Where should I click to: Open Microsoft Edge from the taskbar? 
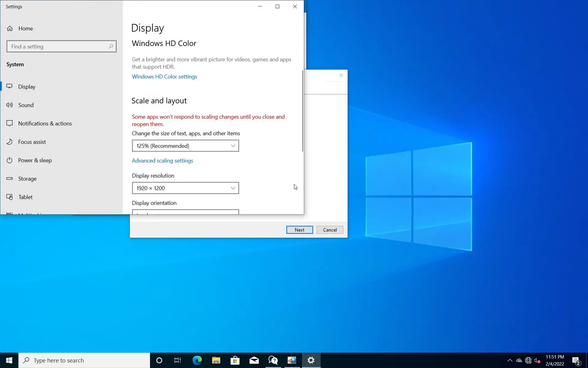point(197,360)
